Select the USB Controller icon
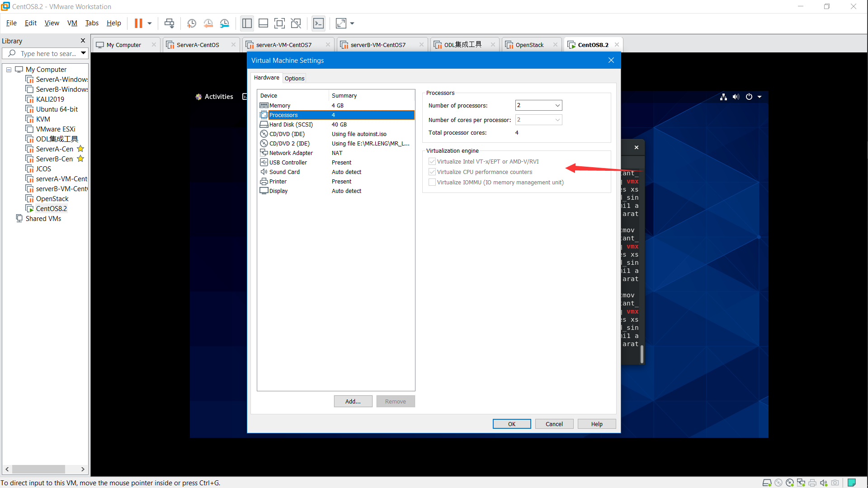This screenshot has width=868, height=488. click(x=264, y=162)
